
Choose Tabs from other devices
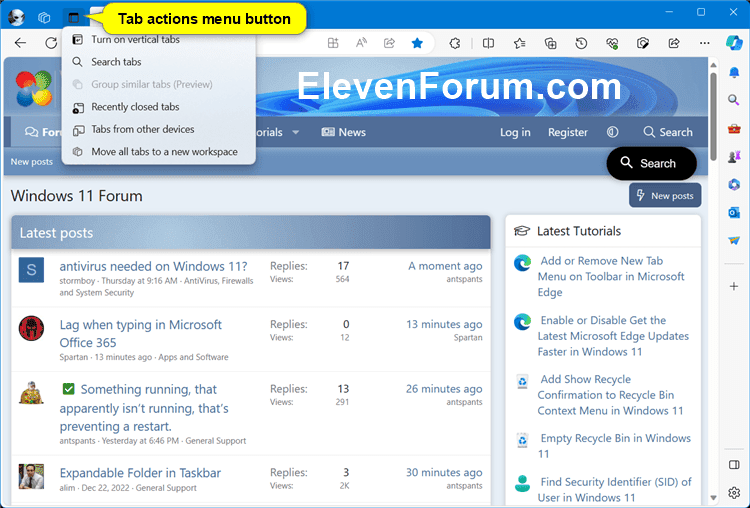(x=158, y=130)
